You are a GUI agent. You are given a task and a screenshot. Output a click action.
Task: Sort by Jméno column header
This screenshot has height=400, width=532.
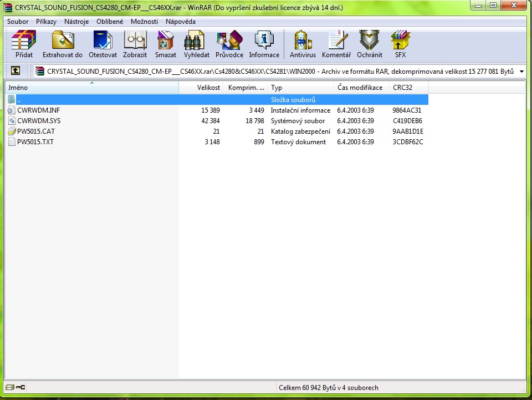point(91,88)
